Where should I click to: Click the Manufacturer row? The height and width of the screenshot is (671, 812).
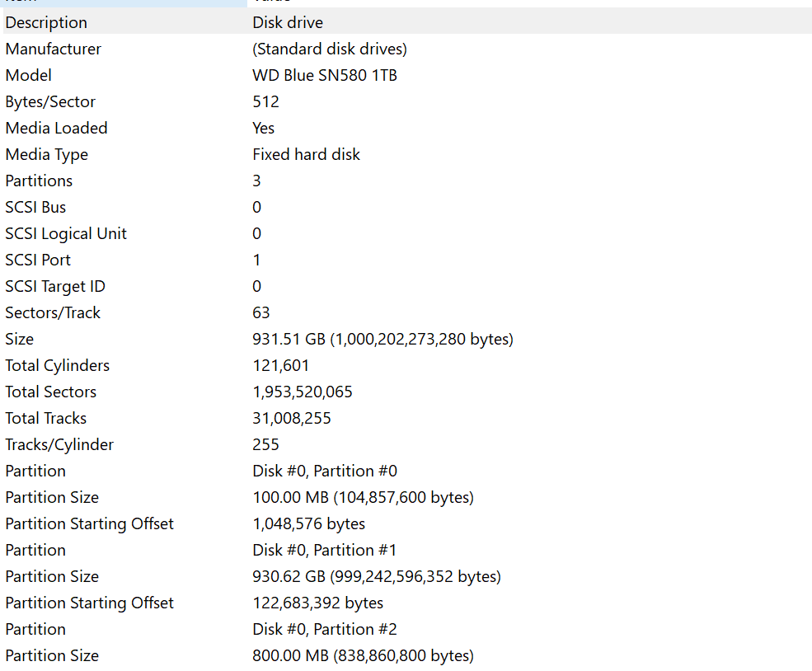pyautogui.click(x=53, y=49)
